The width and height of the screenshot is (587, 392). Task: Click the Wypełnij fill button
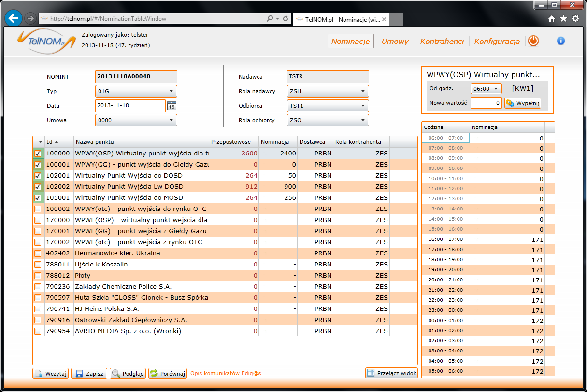pyautogui.click(x=523, y=103)
